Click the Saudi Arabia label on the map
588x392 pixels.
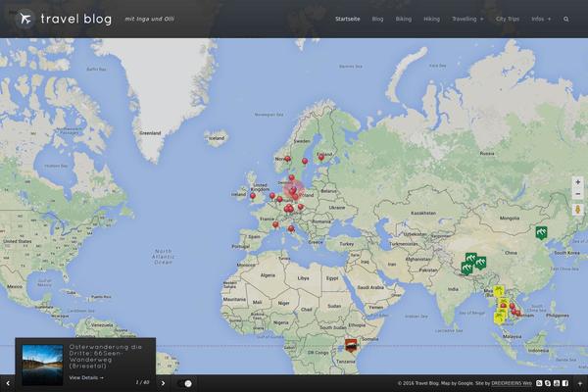(x=370, y=288)
